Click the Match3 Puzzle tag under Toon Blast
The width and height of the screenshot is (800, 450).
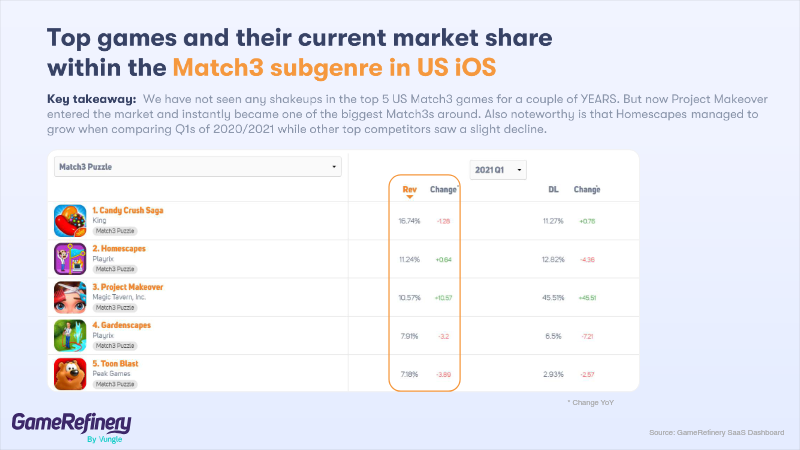click(115, 384)
